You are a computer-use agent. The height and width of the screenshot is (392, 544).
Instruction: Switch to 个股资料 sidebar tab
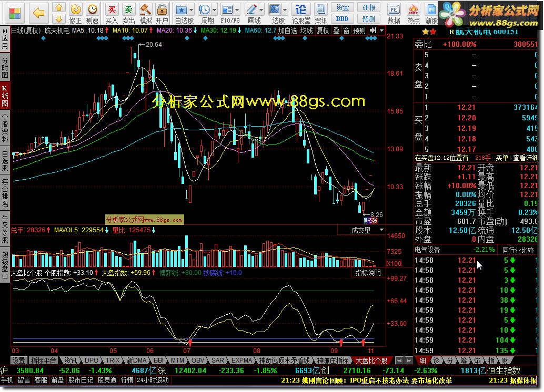[x=5, y=128]
